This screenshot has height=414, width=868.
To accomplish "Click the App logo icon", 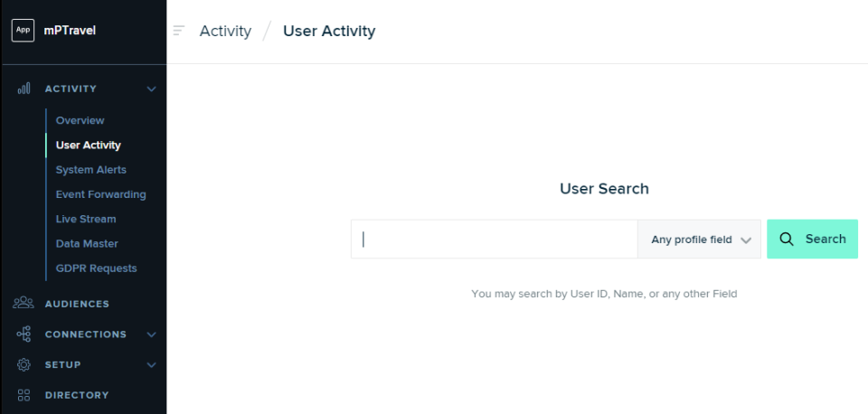I will pos(23,31).
